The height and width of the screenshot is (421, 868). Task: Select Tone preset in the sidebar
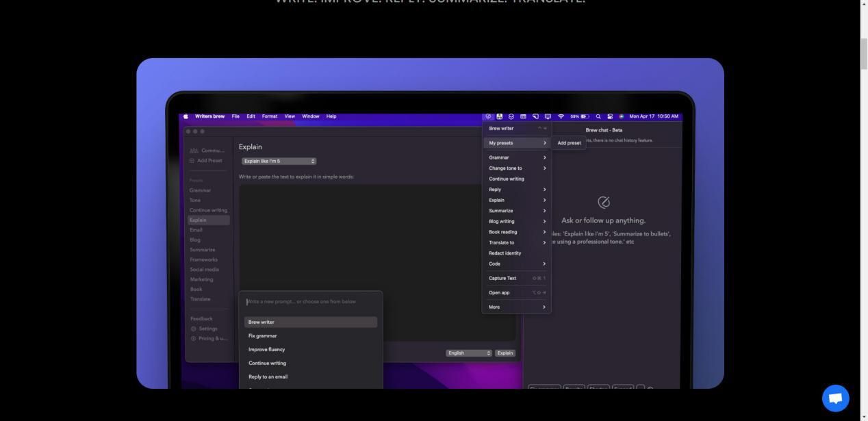pyautogui.click(x=195, y=201)
